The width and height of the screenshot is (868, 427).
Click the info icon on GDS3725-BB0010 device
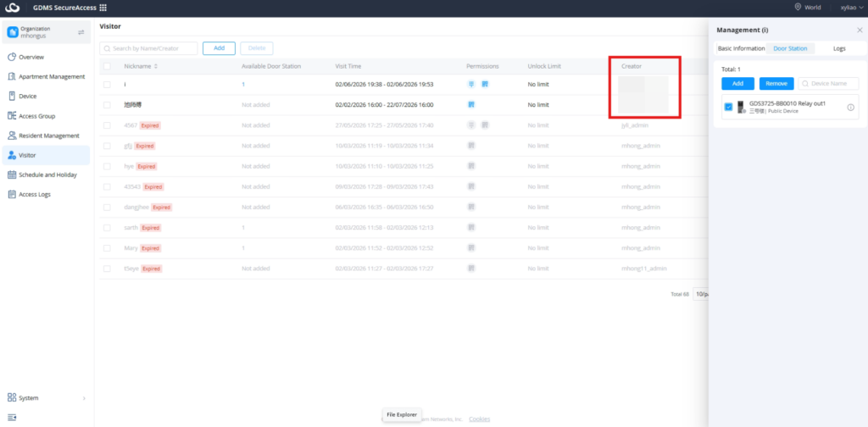(x=851, y=108)
